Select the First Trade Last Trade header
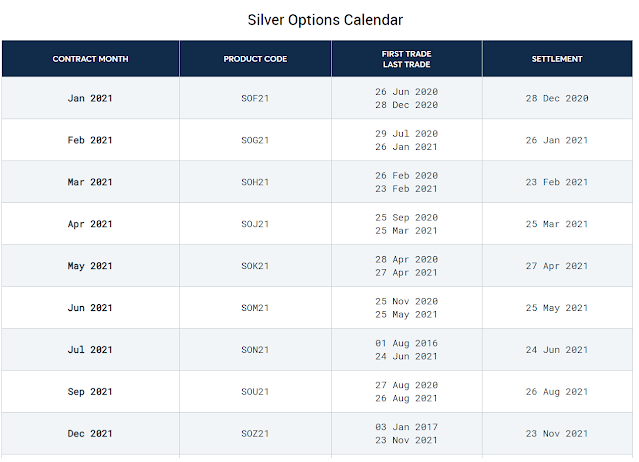This screenshot has width=639, height=462. tap(406, 59)
